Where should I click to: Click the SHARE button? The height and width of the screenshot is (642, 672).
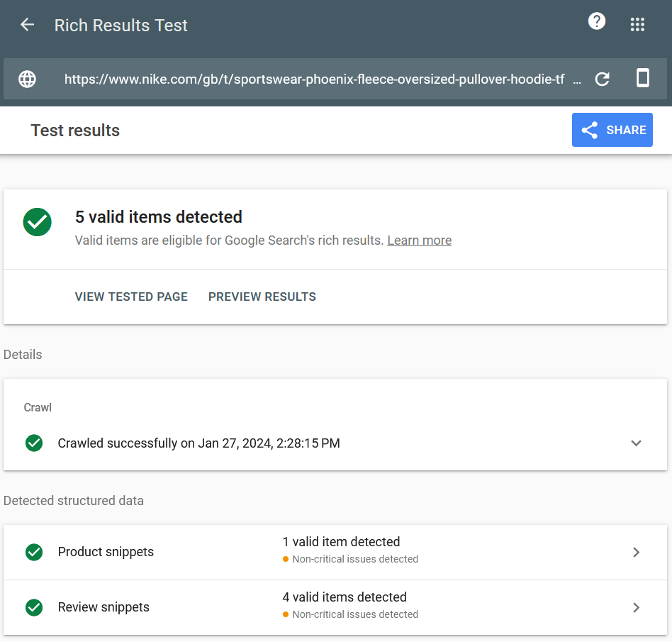click(612, 130)
